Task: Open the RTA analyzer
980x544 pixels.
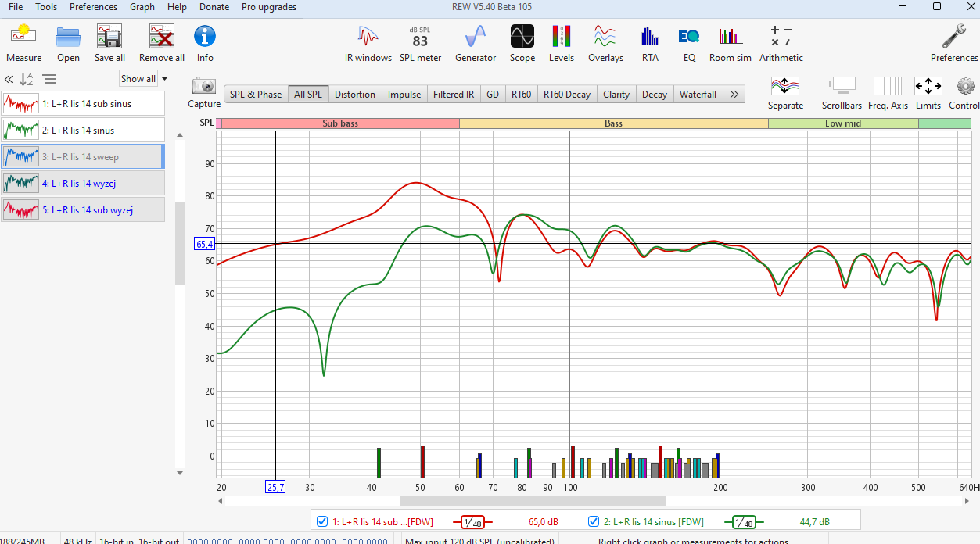Action: click(649, 42)
